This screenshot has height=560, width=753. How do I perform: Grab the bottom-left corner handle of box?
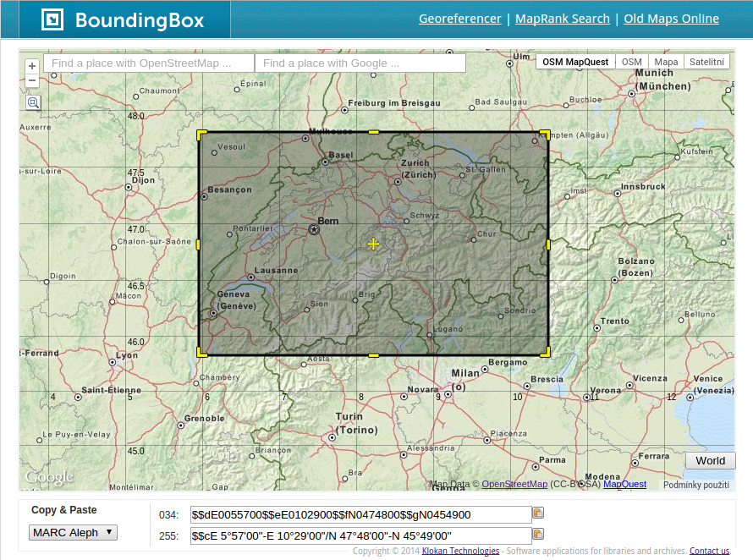201,353
